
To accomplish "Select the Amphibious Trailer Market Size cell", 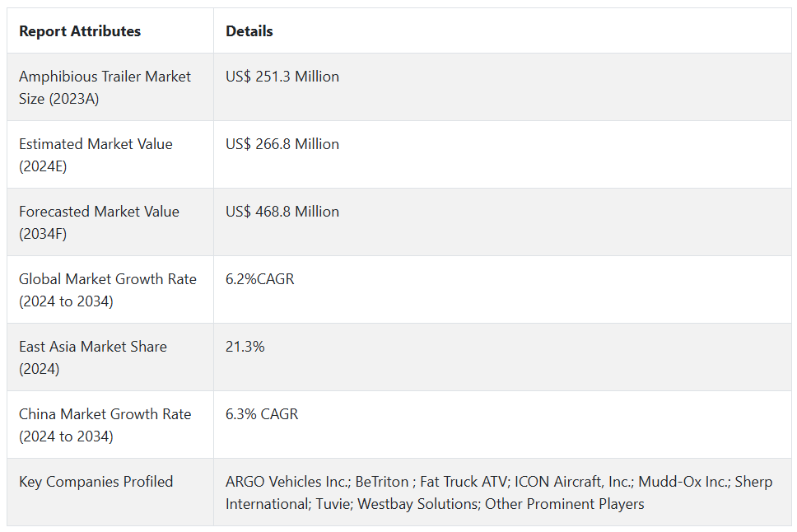I will [105, 87].
